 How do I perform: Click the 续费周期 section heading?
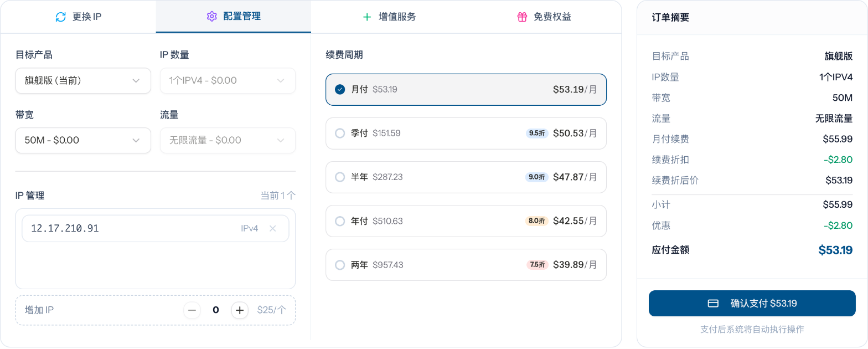344,55
